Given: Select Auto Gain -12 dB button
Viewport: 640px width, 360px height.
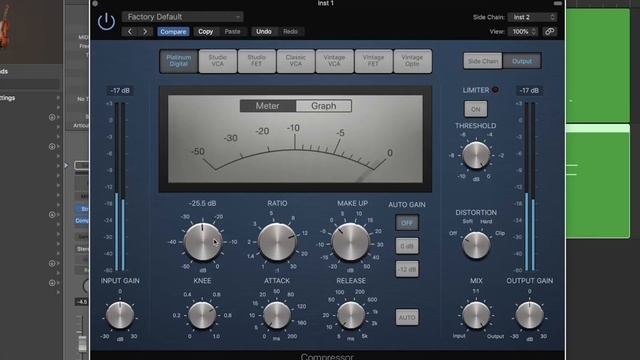Looking at the screenshot, I should [x=407, y=269].
